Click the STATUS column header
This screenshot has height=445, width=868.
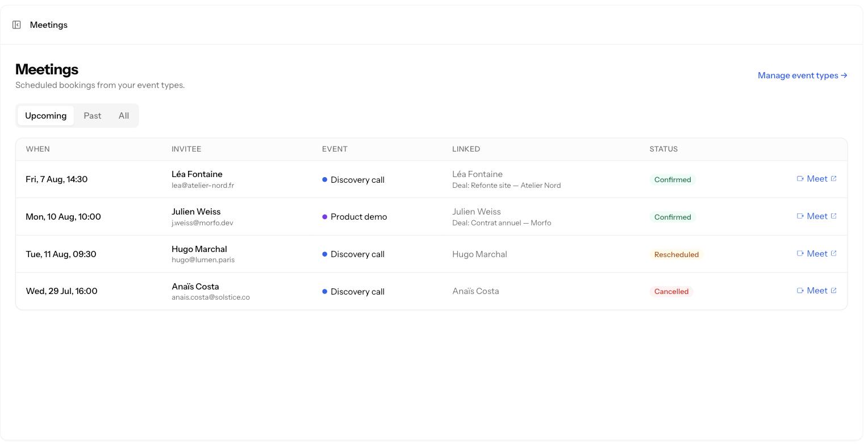(663, 149)
